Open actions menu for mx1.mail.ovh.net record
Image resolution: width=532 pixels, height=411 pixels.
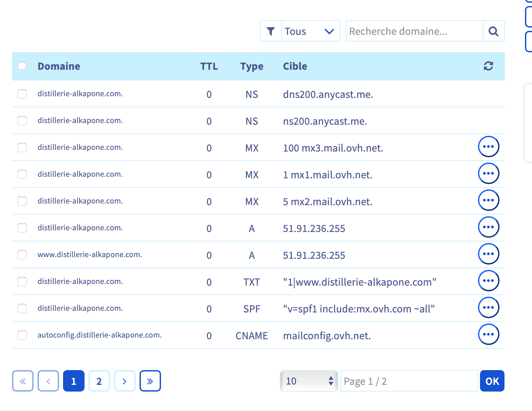coord(488,173)
